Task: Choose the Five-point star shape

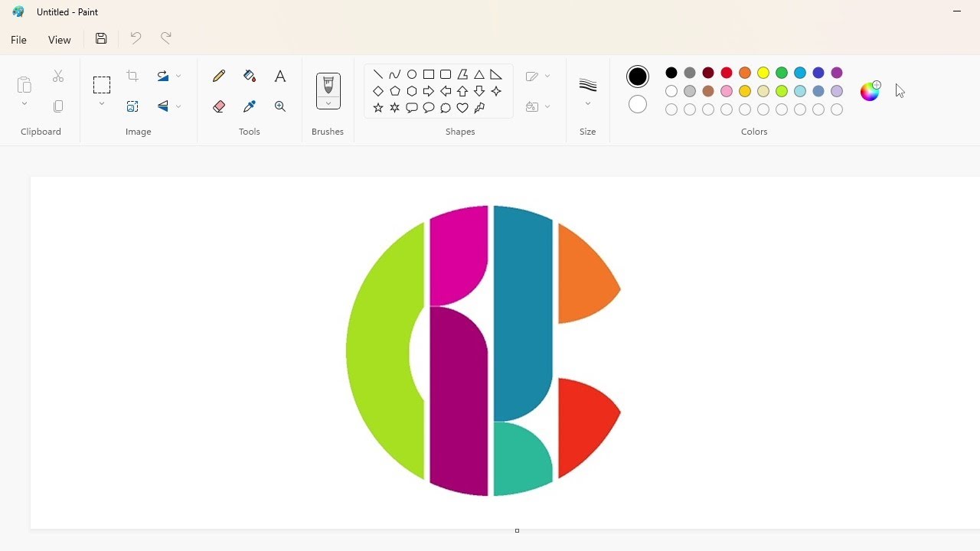Action: 378,108
